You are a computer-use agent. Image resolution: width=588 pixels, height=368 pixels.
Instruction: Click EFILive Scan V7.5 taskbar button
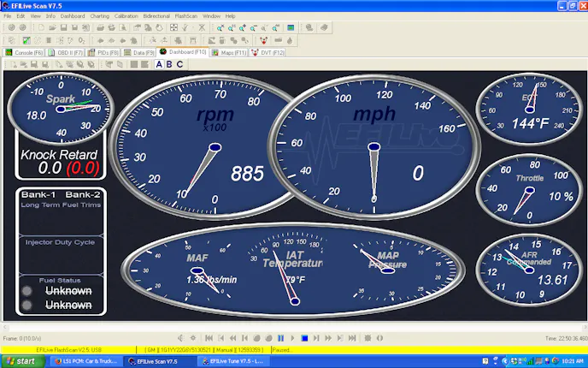tap(161, 361)
